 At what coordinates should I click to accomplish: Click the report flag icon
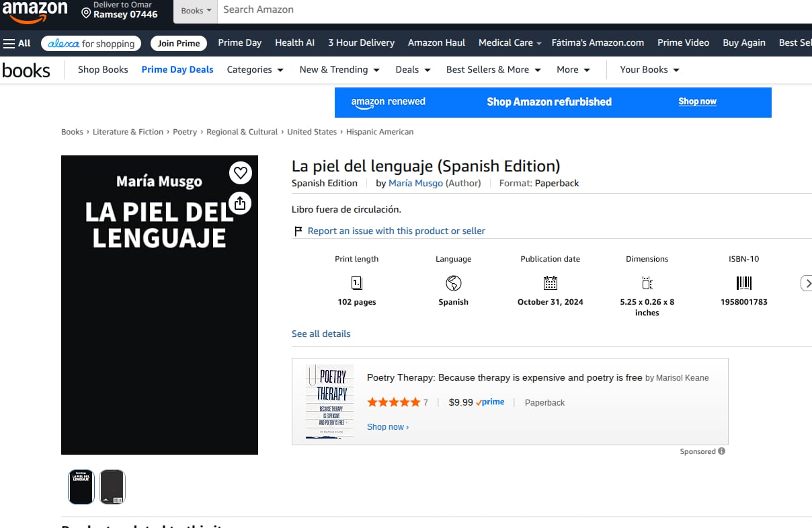pos(298,231)
